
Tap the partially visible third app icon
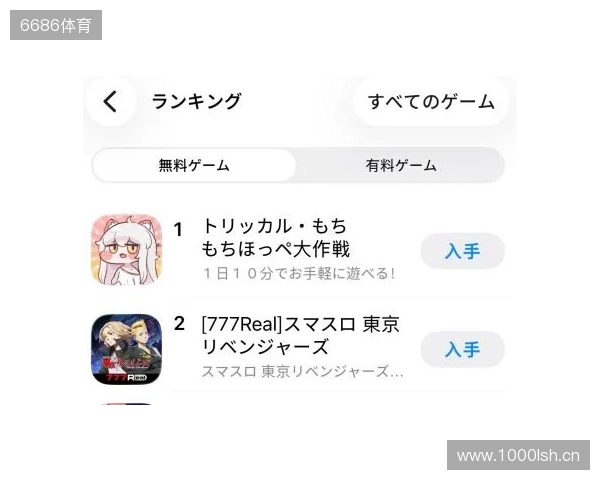(127, 403)
